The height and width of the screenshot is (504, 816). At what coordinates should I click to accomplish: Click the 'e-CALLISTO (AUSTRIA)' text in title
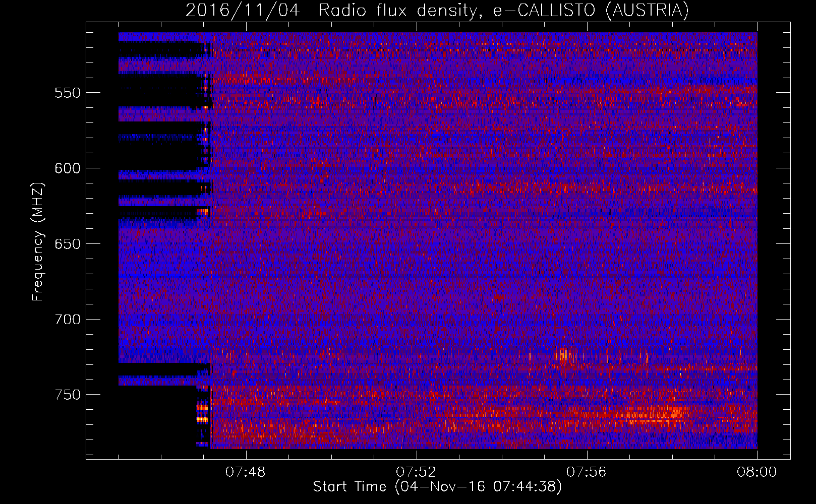(591, 10)
